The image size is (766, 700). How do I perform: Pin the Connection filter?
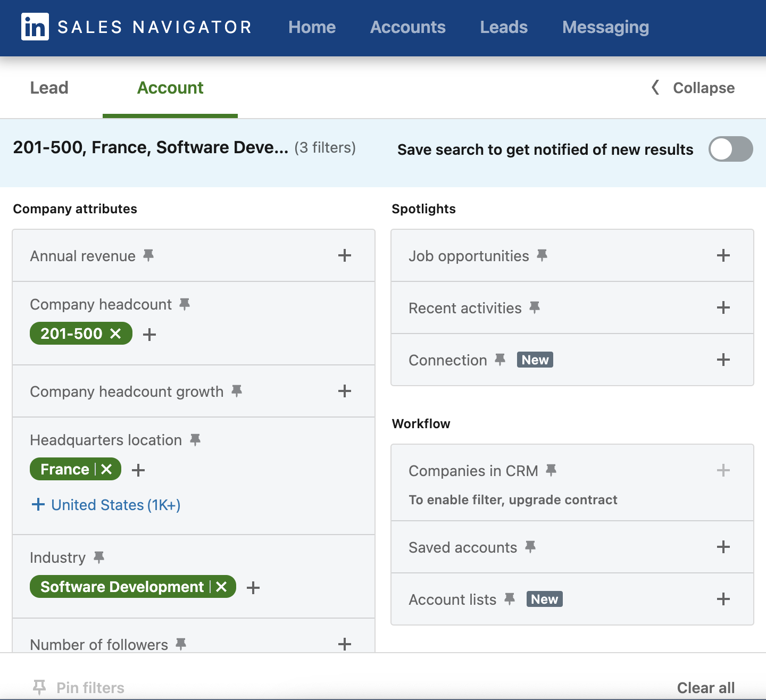(500, 360)
